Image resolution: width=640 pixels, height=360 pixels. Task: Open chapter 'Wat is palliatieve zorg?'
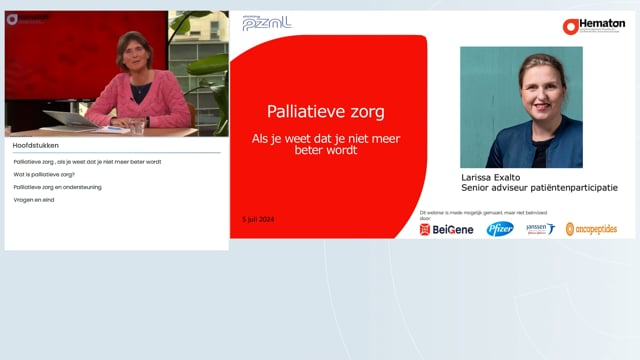44,175
